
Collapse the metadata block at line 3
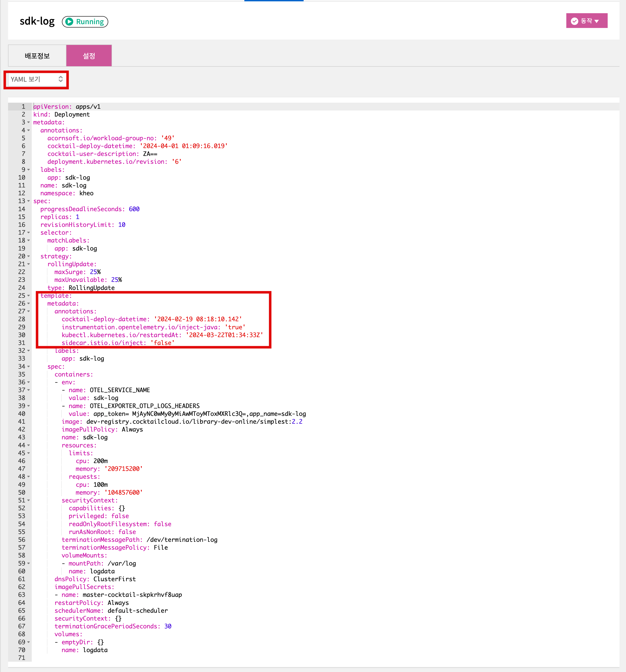pos(29,122)
